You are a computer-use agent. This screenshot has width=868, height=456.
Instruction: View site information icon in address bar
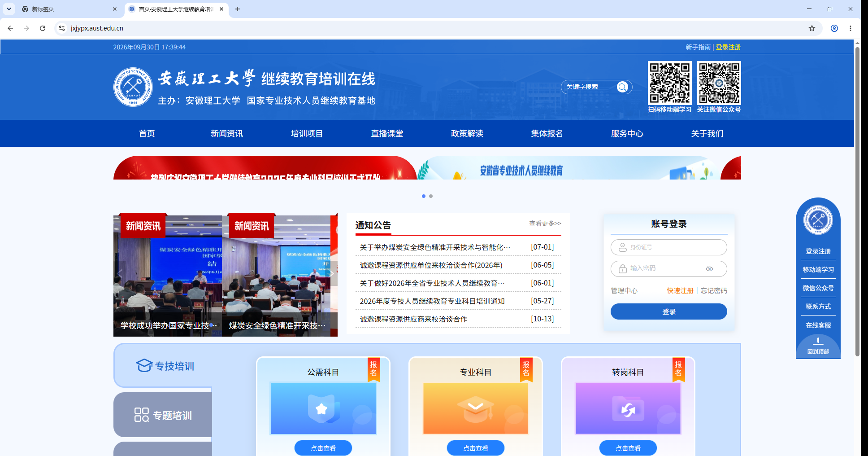(62, 28)
